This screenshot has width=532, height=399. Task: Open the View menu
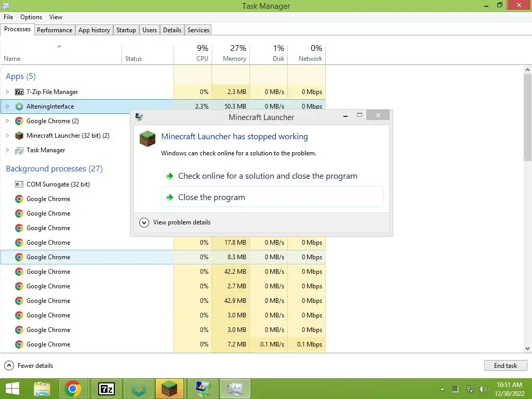click(x=56, y=17)
